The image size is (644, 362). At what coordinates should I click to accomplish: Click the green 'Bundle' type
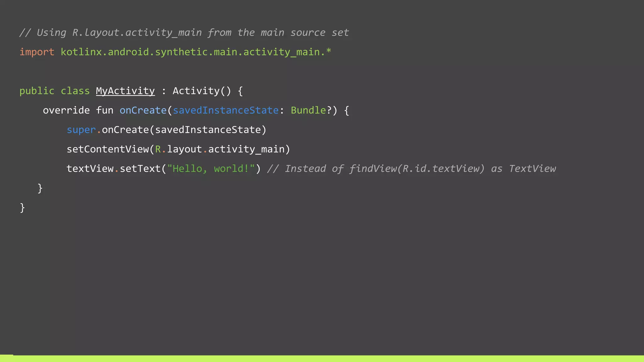308,111
